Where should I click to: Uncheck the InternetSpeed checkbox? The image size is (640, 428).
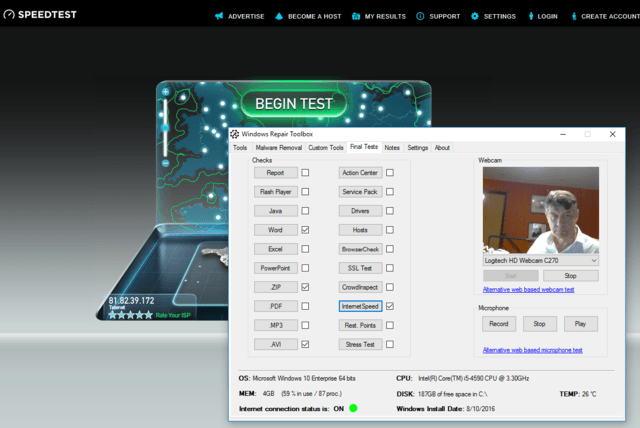(x=390, y=306)
